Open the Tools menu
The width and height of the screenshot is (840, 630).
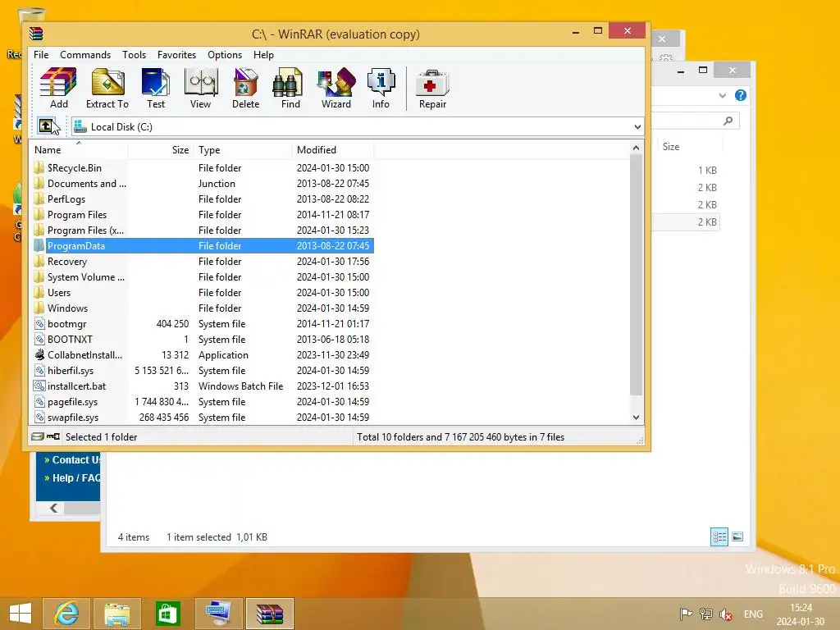click(134, 55)
